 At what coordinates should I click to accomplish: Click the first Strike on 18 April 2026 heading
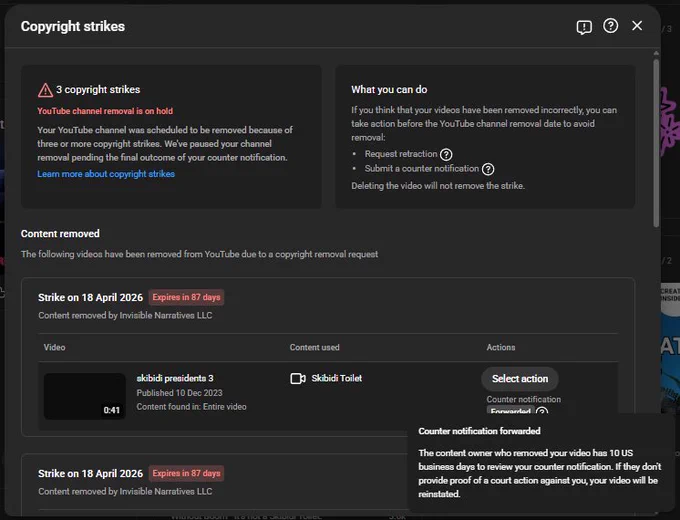tap(90, 298)
